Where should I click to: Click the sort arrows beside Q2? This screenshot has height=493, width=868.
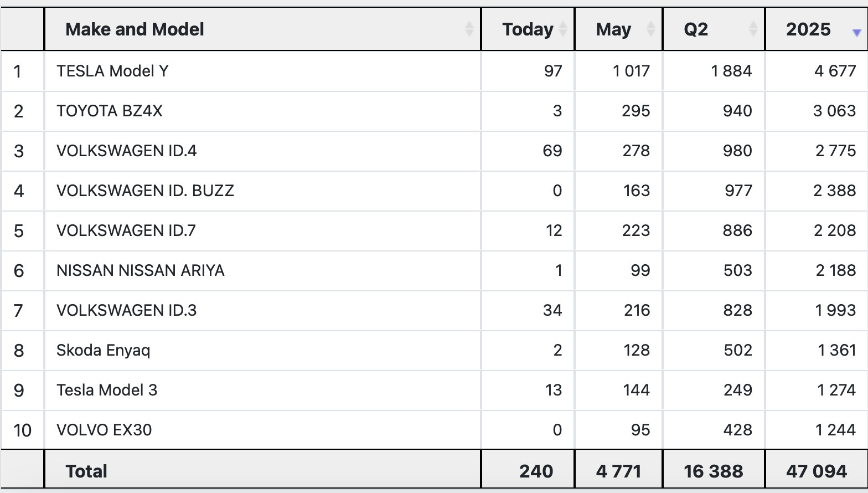pos(753,29)
